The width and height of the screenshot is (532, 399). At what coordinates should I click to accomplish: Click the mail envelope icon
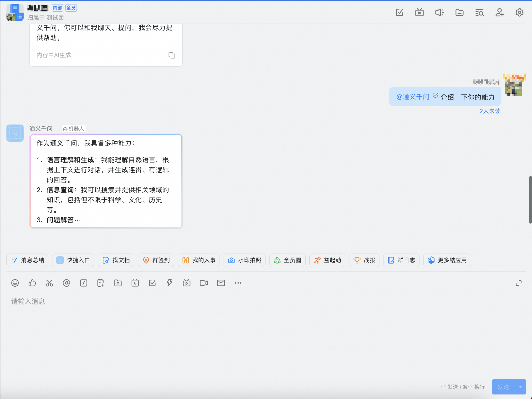pyautogui.click(x=221, y=283)
